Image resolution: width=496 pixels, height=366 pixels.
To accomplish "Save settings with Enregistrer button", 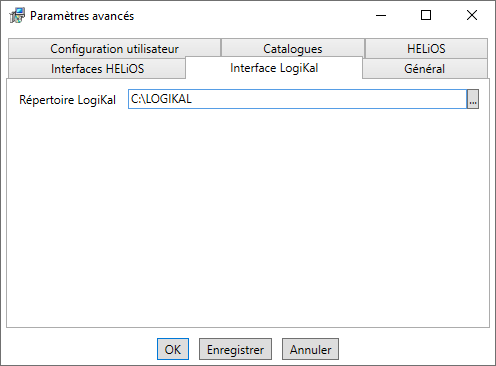I will click(x=235, y=349).
